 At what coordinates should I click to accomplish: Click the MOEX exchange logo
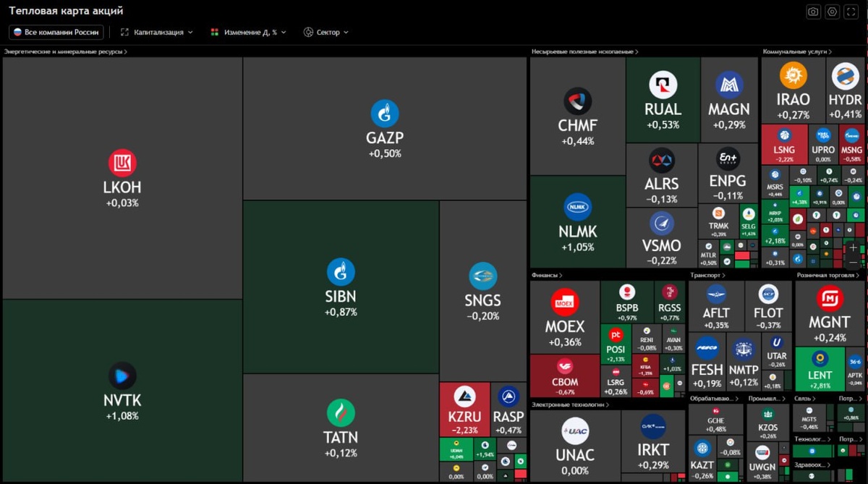[x=564, y=302]
